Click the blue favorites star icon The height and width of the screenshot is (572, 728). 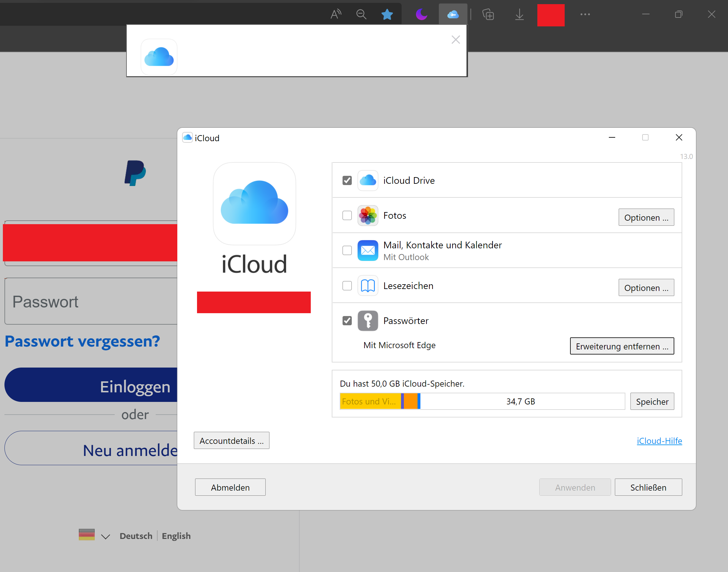click(387, 14)
